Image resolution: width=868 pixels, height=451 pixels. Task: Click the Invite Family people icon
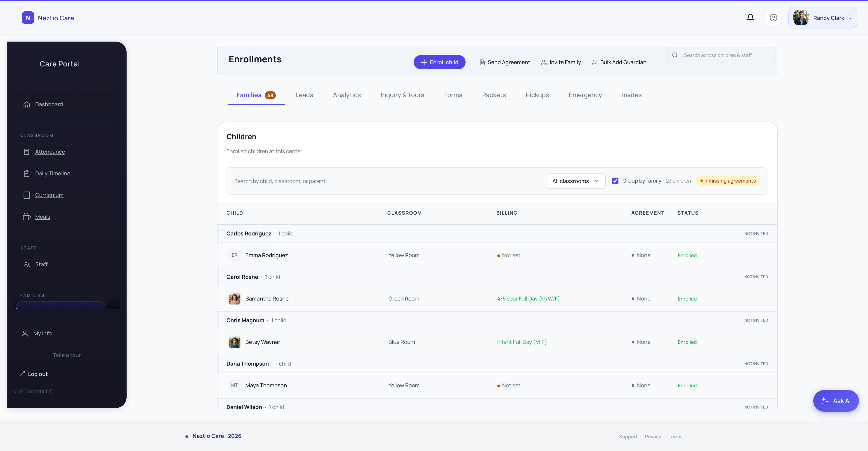544,62
